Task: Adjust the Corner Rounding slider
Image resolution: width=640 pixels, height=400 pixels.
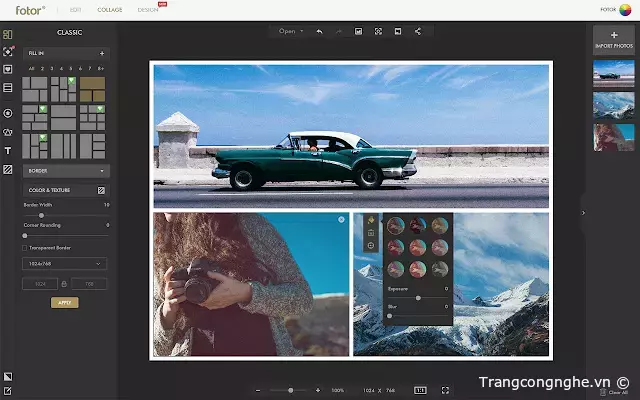Action: coord(25,236)
